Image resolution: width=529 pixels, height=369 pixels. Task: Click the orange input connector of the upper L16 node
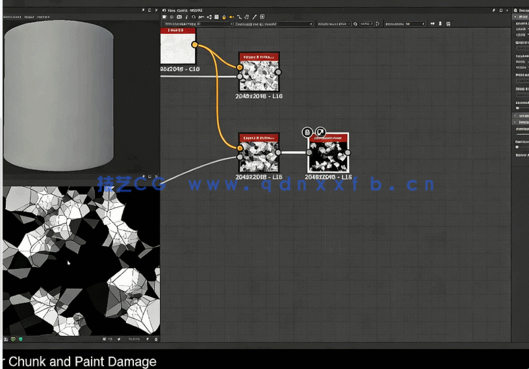[240, 67]
